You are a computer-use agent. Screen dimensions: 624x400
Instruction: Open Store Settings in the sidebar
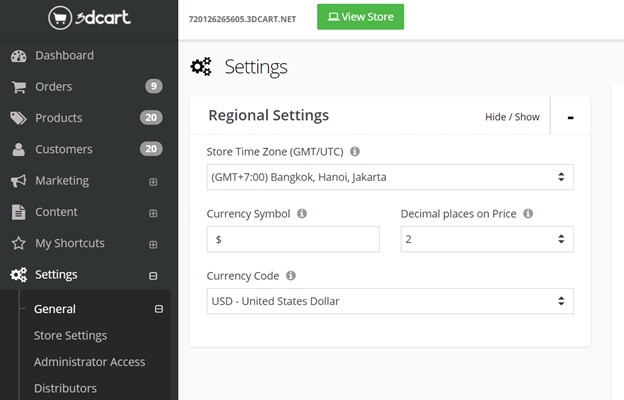(x=70, y=336)
